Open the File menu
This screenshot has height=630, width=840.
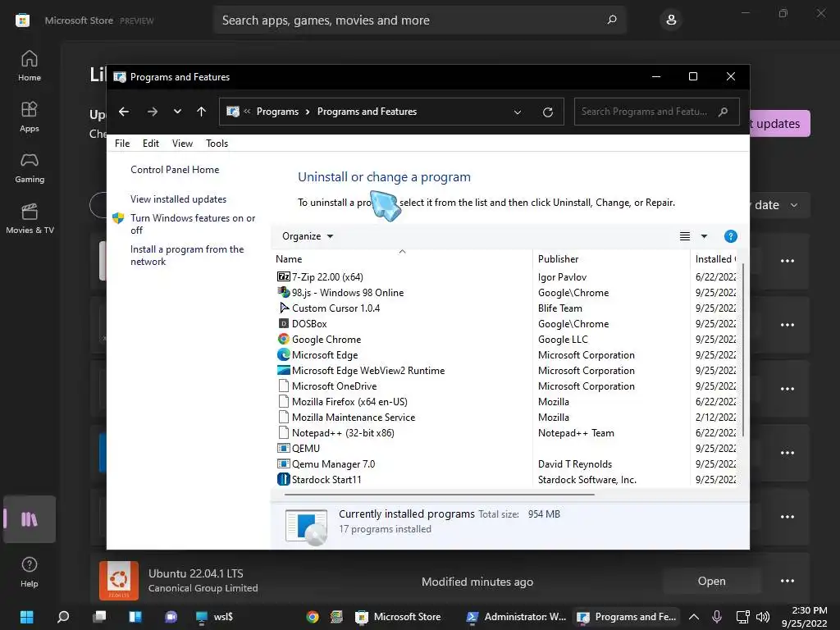pos(122,143)
